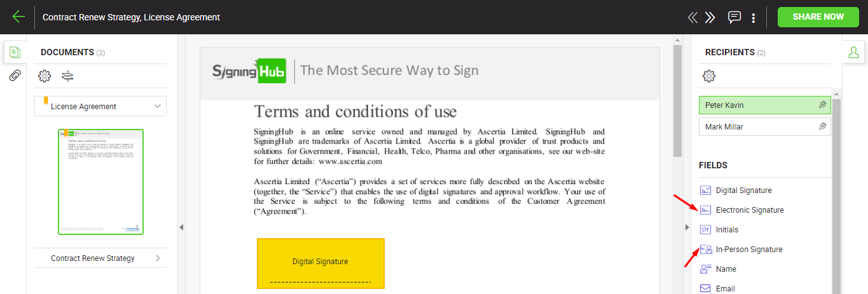Click the SHARE NOW button

(x=818, y=17)
